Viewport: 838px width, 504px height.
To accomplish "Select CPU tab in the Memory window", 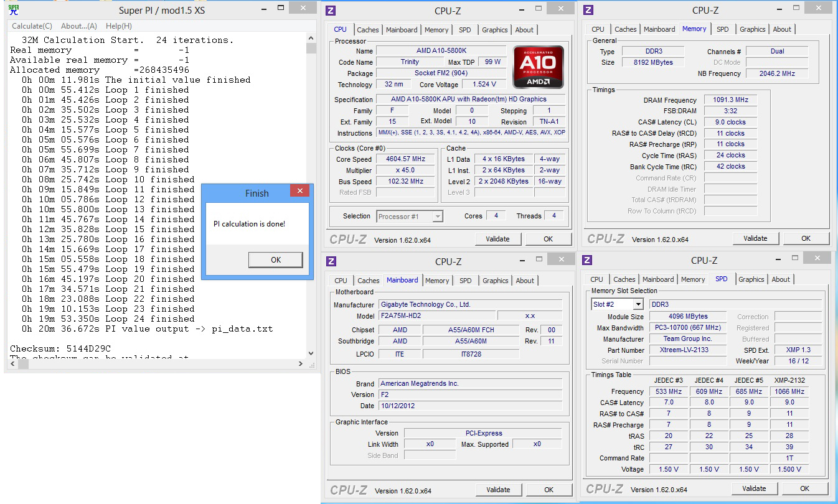I will click(x=598, y=29).
